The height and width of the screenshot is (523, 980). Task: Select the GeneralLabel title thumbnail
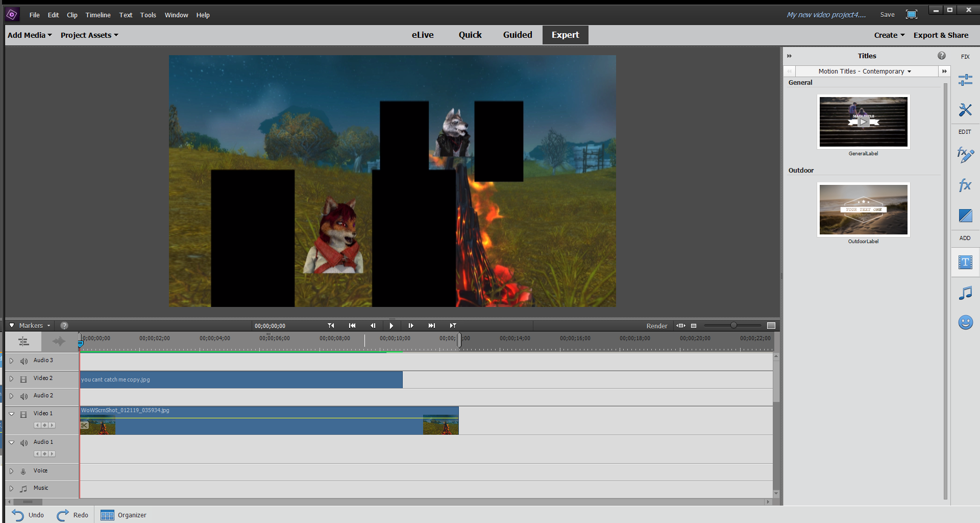coord(863,122)
